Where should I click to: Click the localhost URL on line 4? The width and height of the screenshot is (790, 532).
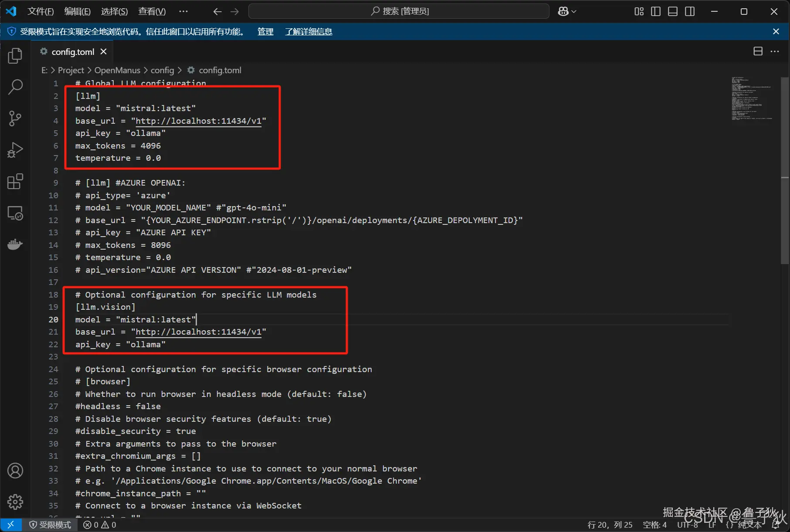[x=198, y=121]
